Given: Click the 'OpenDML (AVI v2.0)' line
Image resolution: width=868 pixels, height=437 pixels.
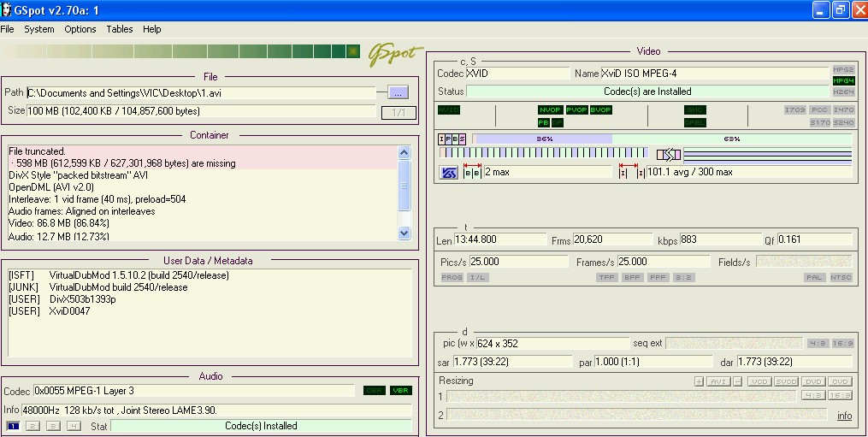Looking at the screenshot, I should [x=51, y=187].
